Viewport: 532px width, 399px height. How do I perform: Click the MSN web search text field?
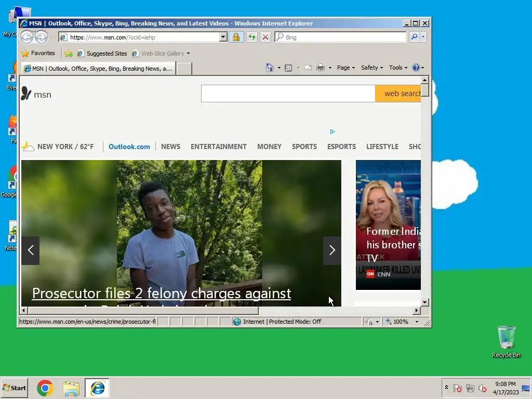point(288,94)
